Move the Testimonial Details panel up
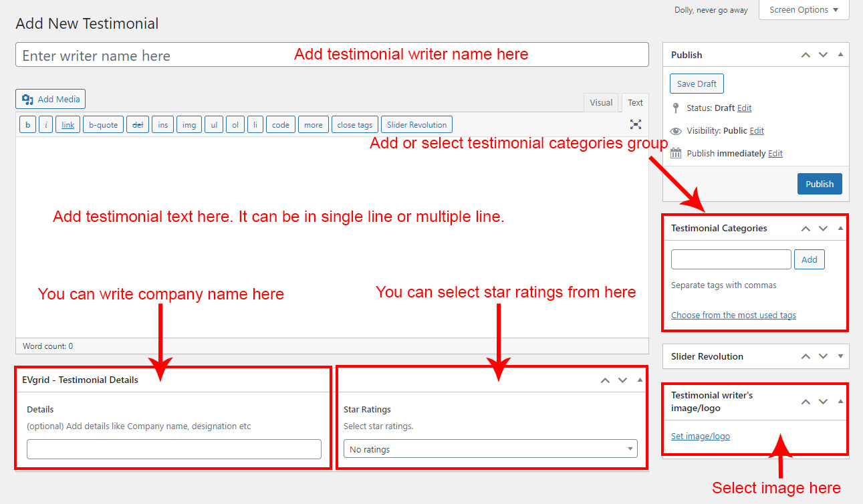Image resolution: width=863 pixels, height=504 pixels. pyautogui.click(x=605, y=380)
